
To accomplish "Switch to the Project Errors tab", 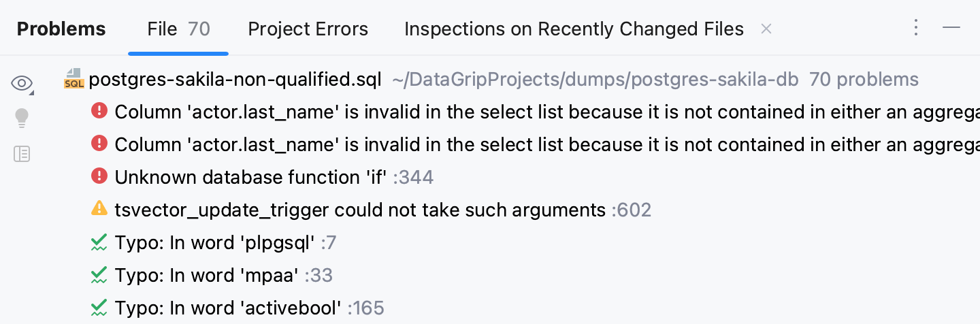I will click(308, 29).
